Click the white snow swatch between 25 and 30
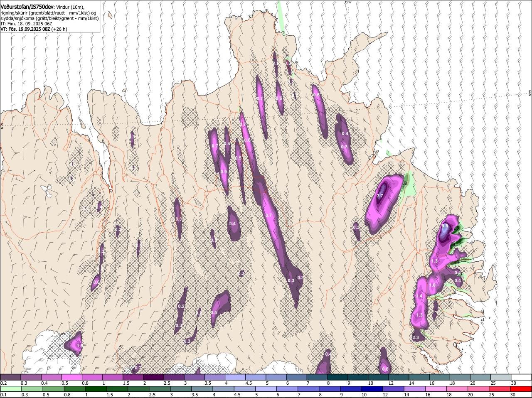Screen dimensions: 532x398 coord(501,377)
